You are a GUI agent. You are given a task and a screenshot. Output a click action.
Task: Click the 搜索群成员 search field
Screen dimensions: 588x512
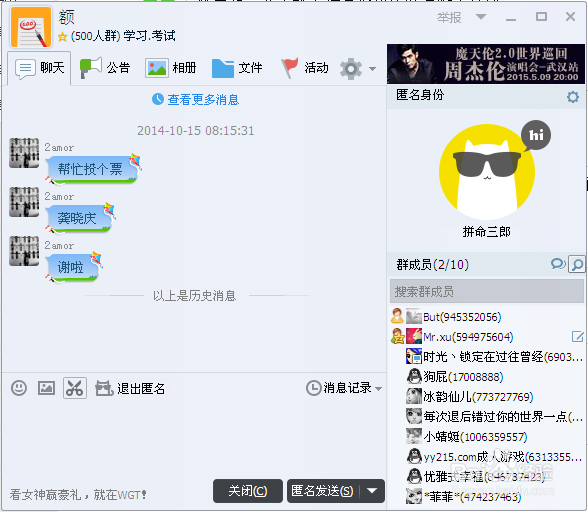tap(487, 291)
